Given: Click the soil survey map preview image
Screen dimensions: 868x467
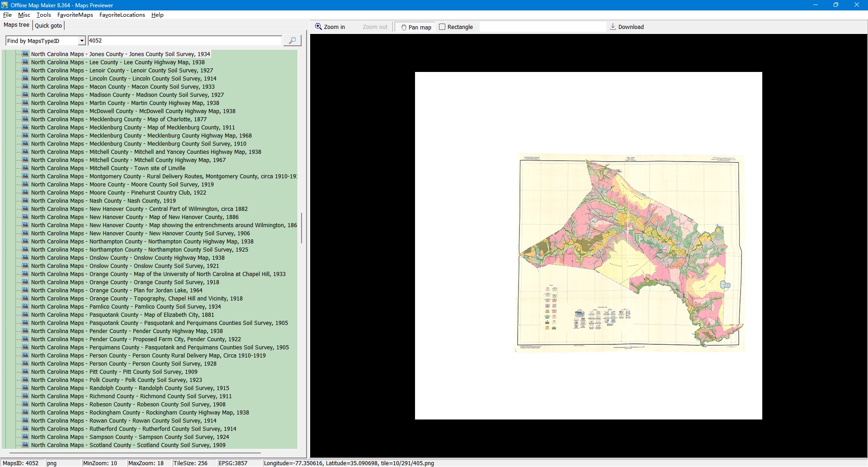Looking at the screenshot, I should [x=629, y=253].
